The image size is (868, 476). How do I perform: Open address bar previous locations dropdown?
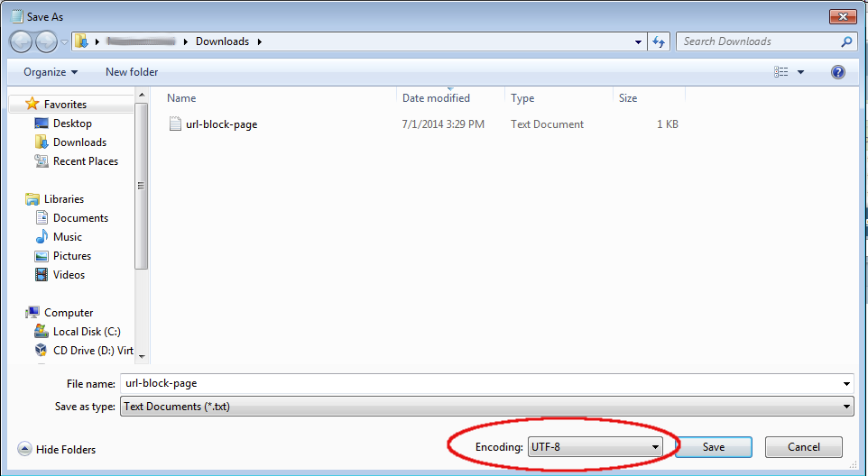tap(638, 42)
